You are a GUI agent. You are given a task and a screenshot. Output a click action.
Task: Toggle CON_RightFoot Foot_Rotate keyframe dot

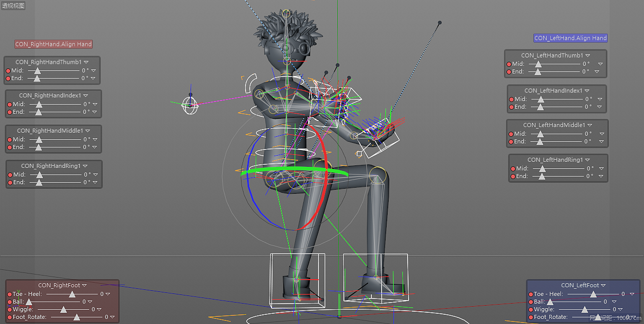[10, 317]
